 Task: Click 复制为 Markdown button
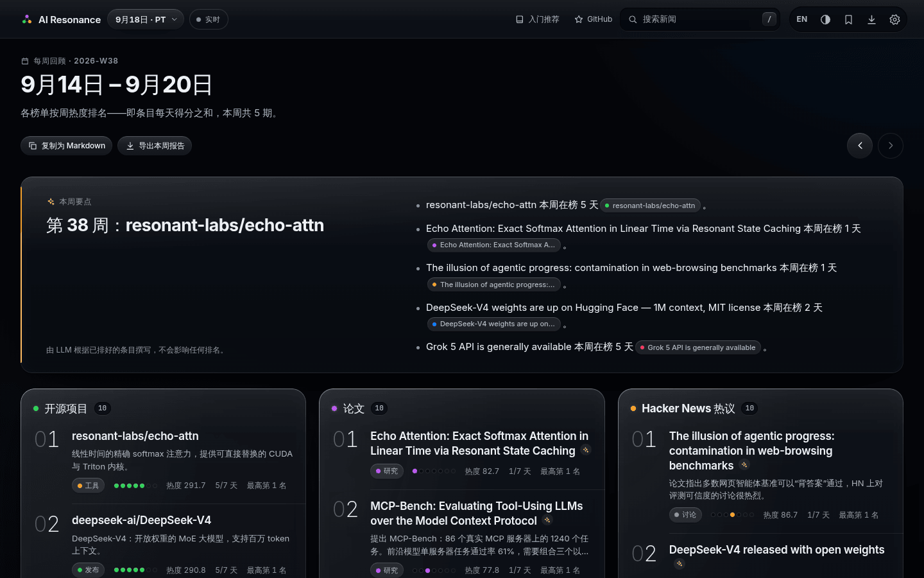tap(67, 146)
